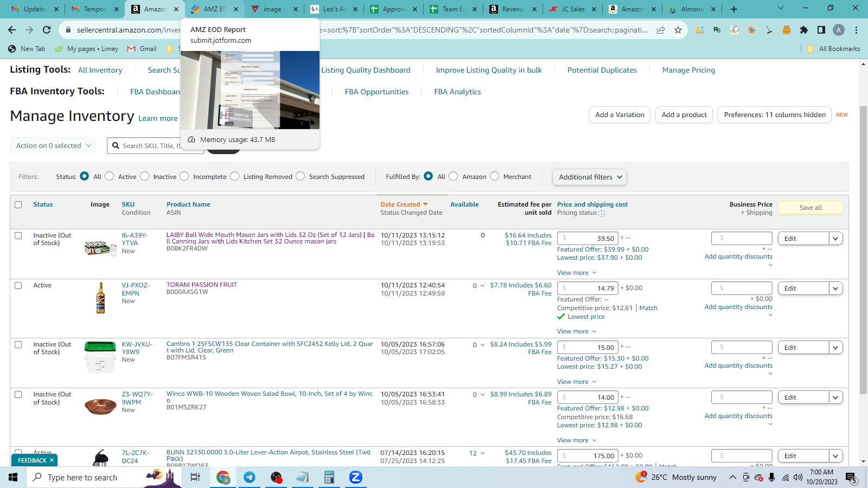
Task: Open the notification center icon
Action: tap(851, 478)
